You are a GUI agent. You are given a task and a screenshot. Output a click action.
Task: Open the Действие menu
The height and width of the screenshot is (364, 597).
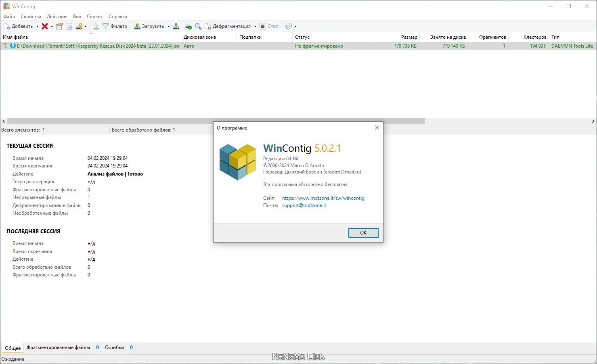pyautogui.click(x=57, y=17)
